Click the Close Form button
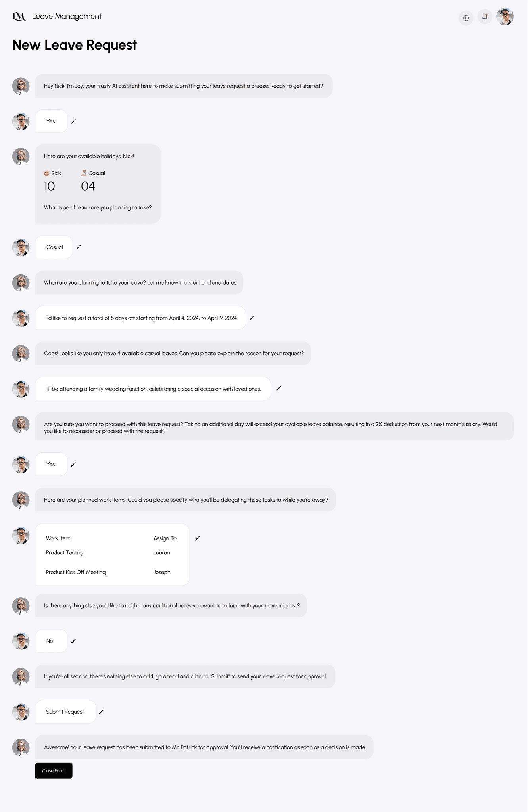 (54, 771)
